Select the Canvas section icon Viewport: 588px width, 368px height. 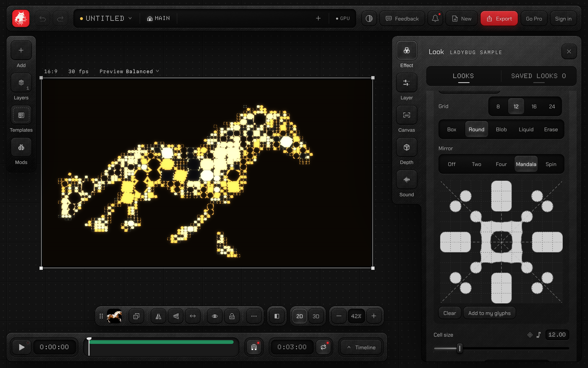tap(407, 115)
